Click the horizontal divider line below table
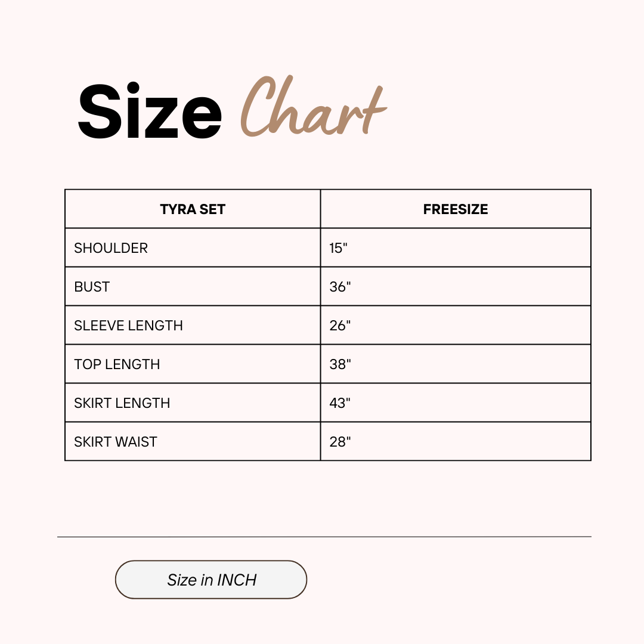The height and width of the screenshot is (644, 644). pos(324,537)
